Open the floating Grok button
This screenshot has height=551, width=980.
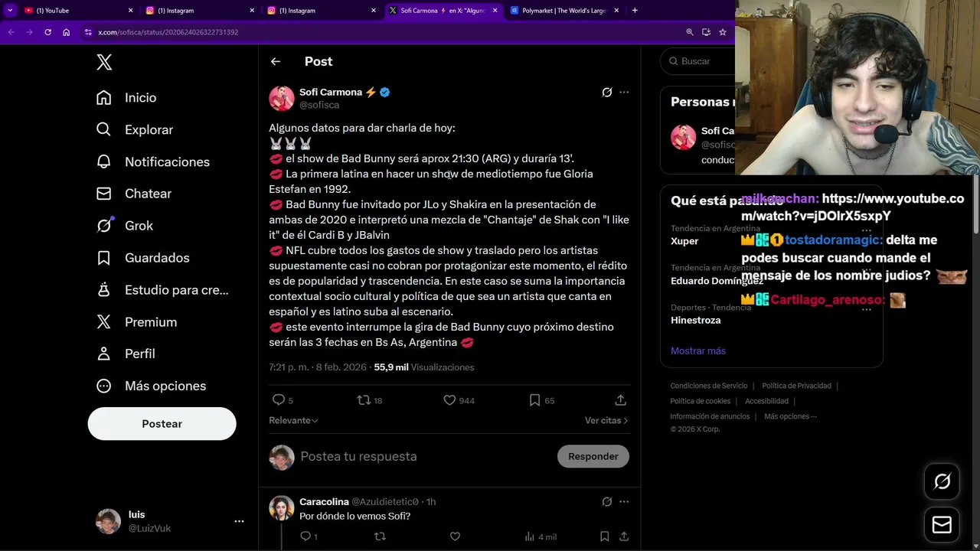coord(942,481)
